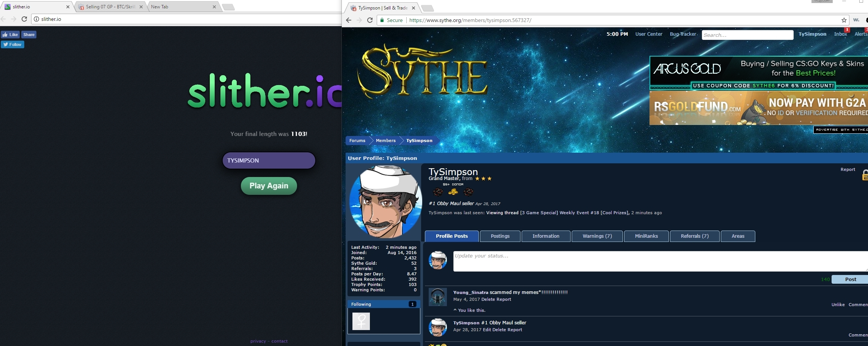Close the TySimpson Sythe tab
868x346 pixels.
point(414,8)
